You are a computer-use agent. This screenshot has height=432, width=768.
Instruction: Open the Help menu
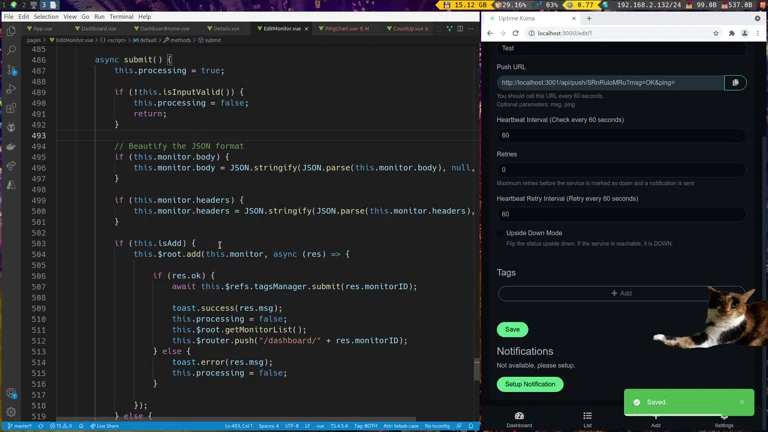pos(144,17)
